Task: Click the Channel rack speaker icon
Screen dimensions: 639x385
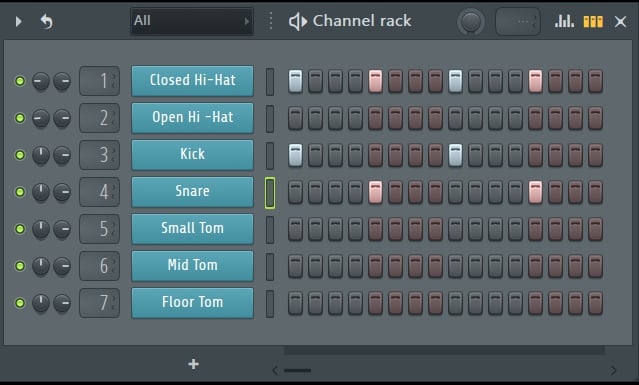Action: 298,21
